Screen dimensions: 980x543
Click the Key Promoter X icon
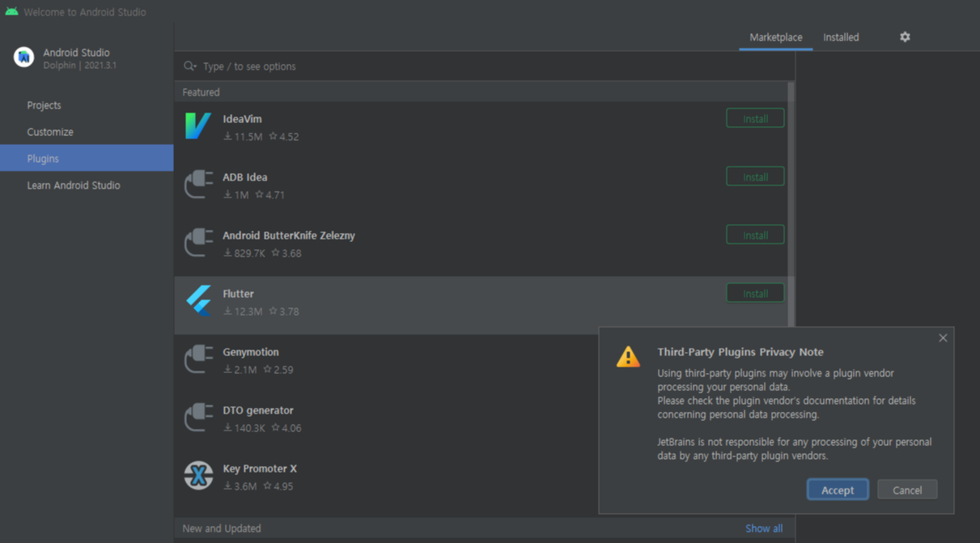pyautogui.click(x=198, y=475)
